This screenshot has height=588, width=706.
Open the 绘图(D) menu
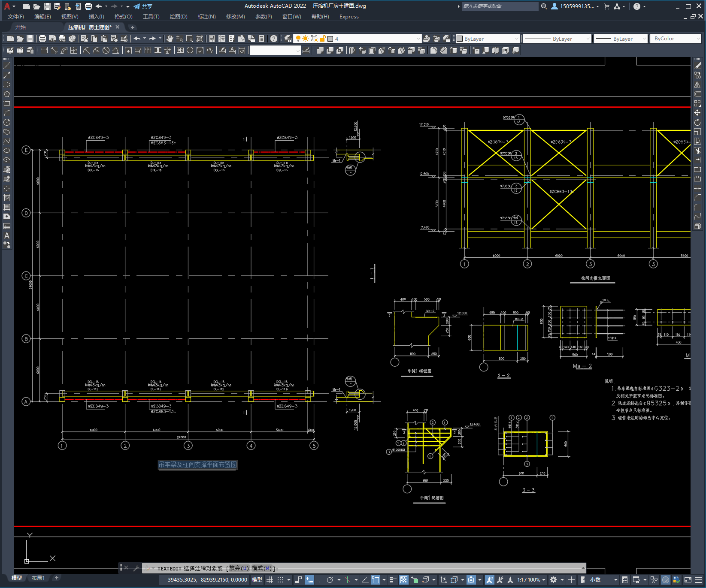179,17
